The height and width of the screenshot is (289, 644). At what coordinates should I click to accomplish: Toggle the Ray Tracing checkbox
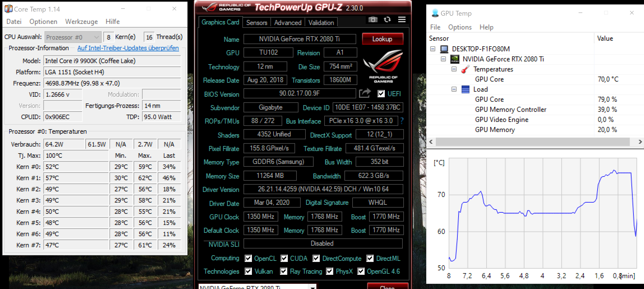(x=284, y=271)
